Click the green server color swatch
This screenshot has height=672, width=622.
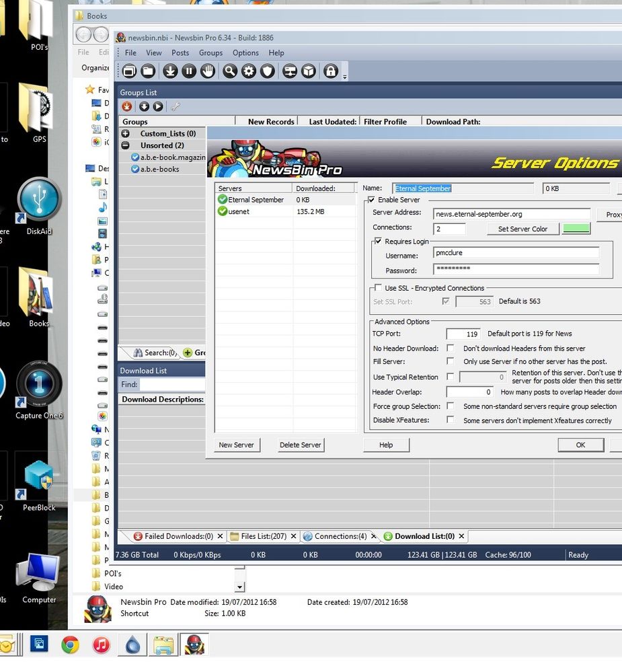[576, 229]
